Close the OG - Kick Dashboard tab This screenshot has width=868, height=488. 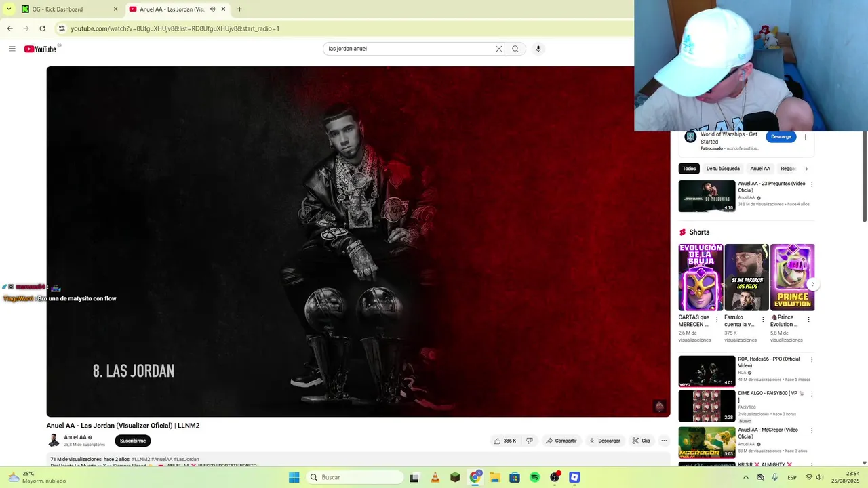pyautogui.click(x=115, y=9)
